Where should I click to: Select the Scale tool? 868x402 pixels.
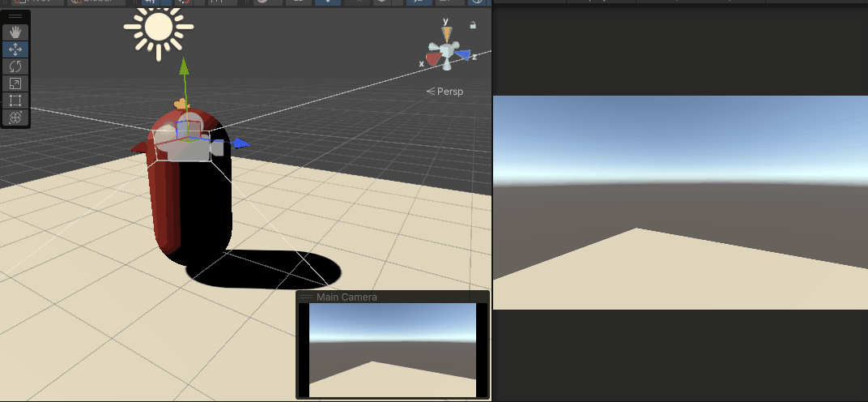pyautogui.click(x=15, y=83)
